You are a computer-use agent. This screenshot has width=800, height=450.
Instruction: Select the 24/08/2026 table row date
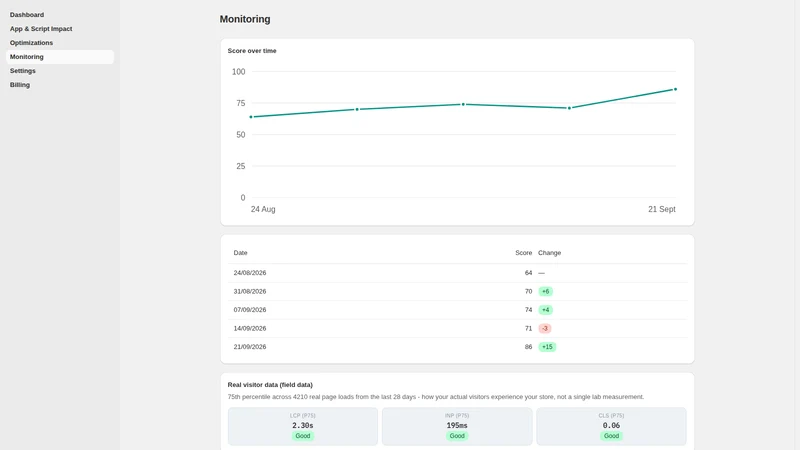coord(250,273)
